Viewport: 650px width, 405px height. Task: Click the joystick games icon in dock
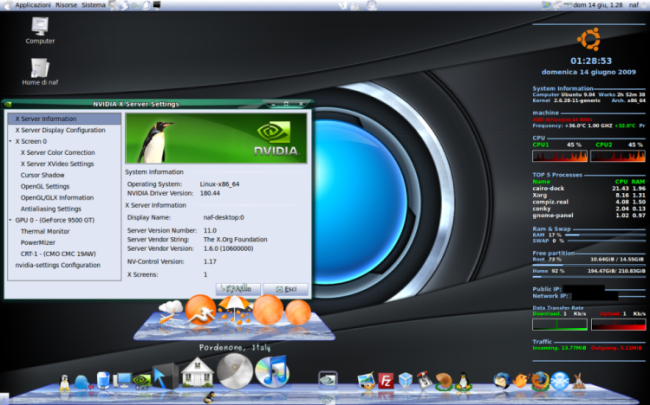424,381
